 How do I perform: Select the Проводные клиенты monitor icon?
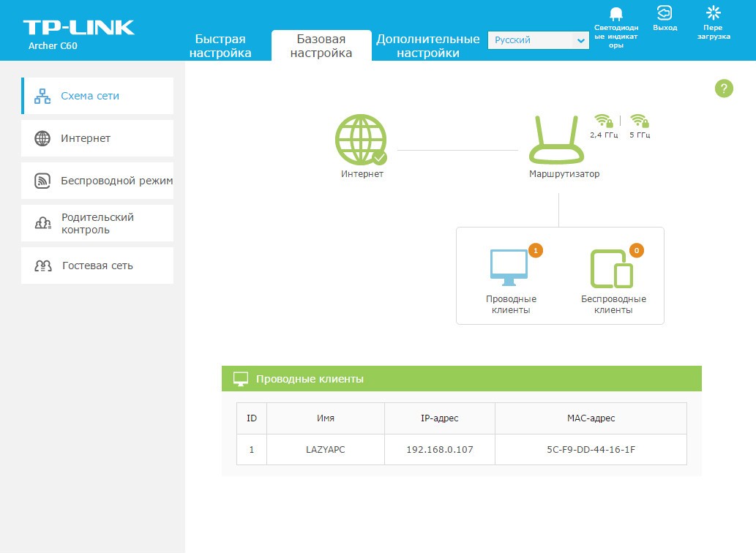[x=509, y=268]
